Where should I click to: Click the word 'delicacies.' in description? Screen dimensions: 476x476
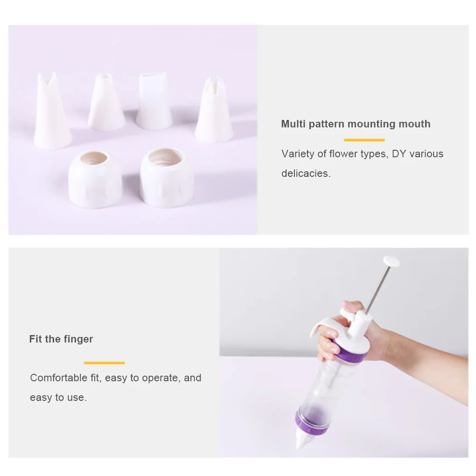pos(306,173)
